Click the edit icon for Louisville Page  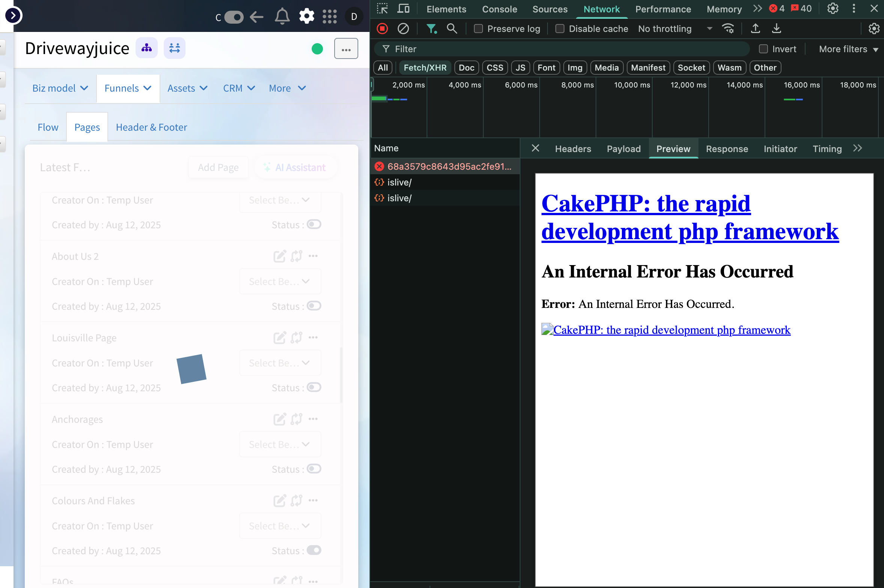click(x=279, y=338)
